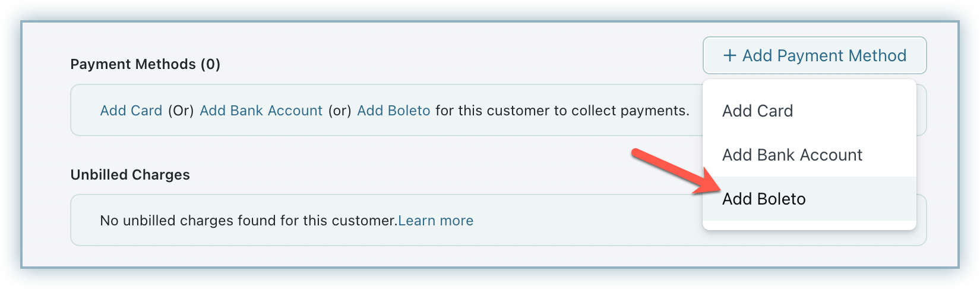Image resolution: width=980 pixels, height=289 pixels.
Task: Follow the inline Add Boleto link
Action: [x=393, y=111]
